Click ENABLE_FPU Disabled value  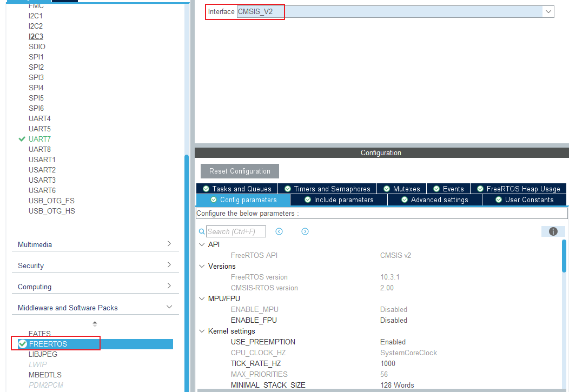[394, 320]
